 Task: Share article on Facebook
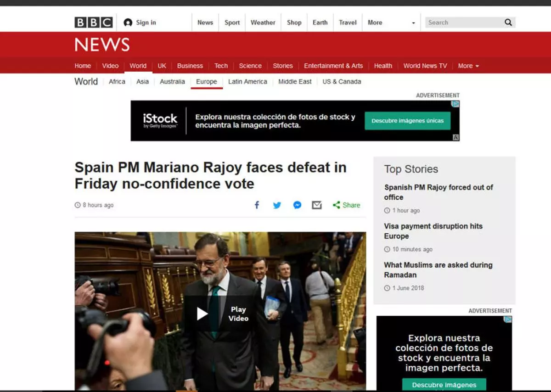coord(257,205)
